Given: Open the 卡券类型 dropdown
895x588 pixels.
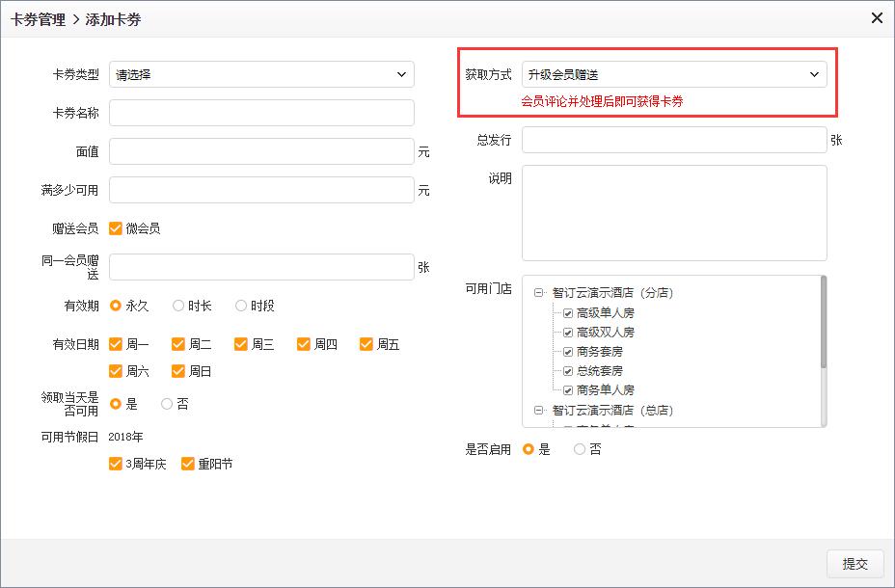Looking at the screenshot, I should (x=261, y=74).
